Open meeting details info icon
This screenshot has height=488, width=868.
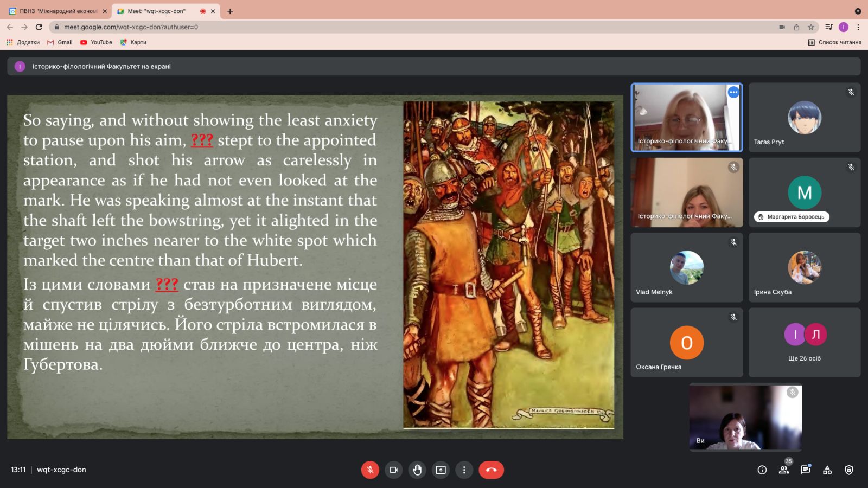coord(762,470)
